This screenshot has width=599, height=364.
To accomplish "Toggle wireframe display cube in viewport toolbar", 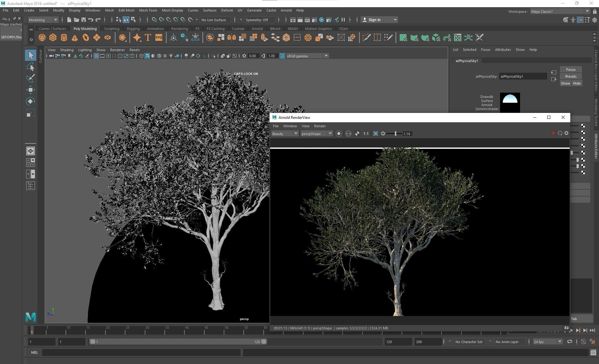I will (141, 56).
